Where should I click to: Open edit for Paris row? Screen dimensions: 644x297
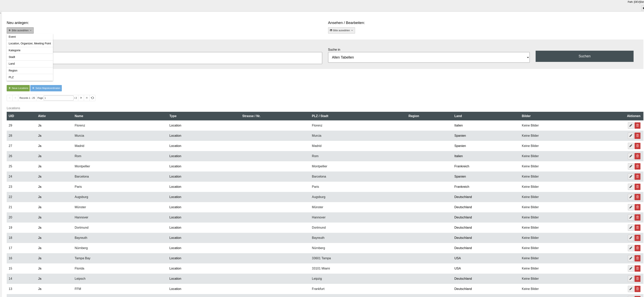pos(631,187)
